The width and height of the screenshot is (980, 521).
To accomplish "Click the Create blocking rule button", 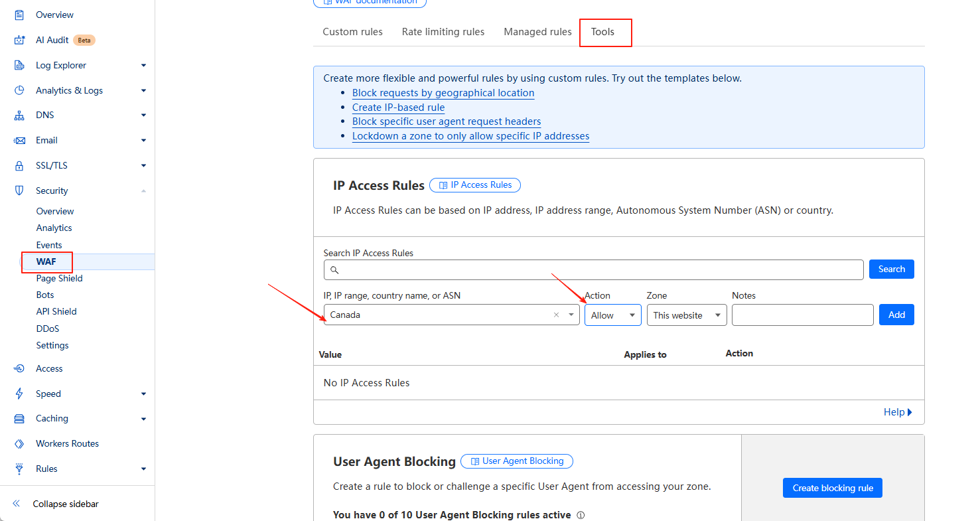I will tap(832, 488).
